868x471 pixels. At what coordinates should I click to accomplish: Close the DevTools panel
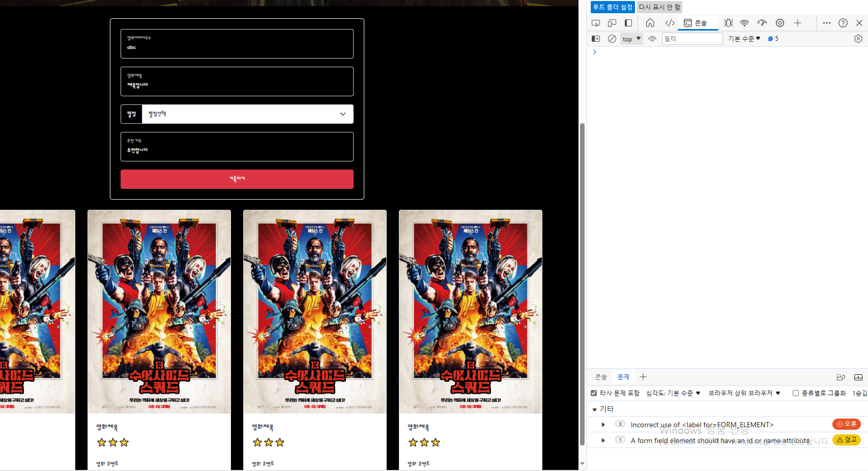(x=859, y=23)
